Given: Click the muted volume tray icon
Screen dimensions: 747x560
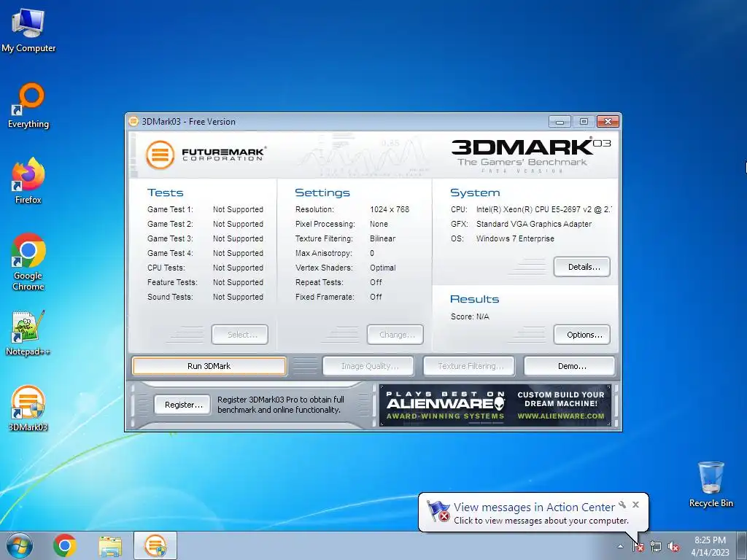Looking at the screenshot, I should [x=673, y=547].
